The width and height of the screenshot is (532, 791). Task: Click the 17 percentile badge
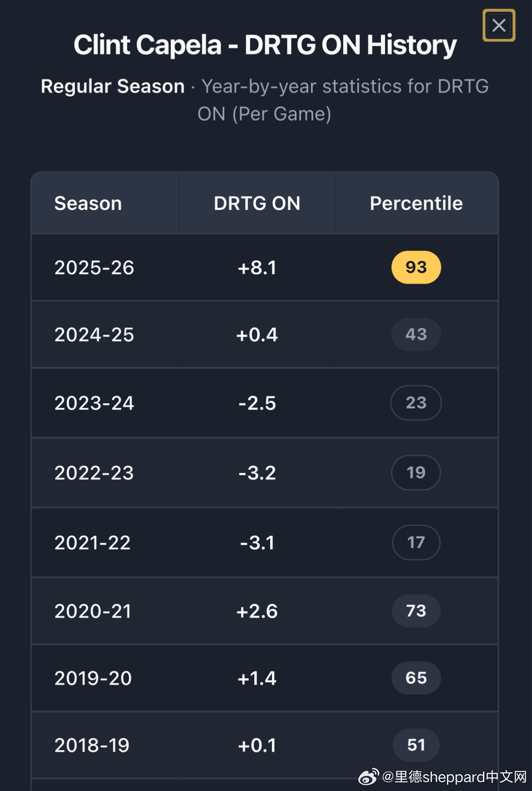[x=416, y=542]
